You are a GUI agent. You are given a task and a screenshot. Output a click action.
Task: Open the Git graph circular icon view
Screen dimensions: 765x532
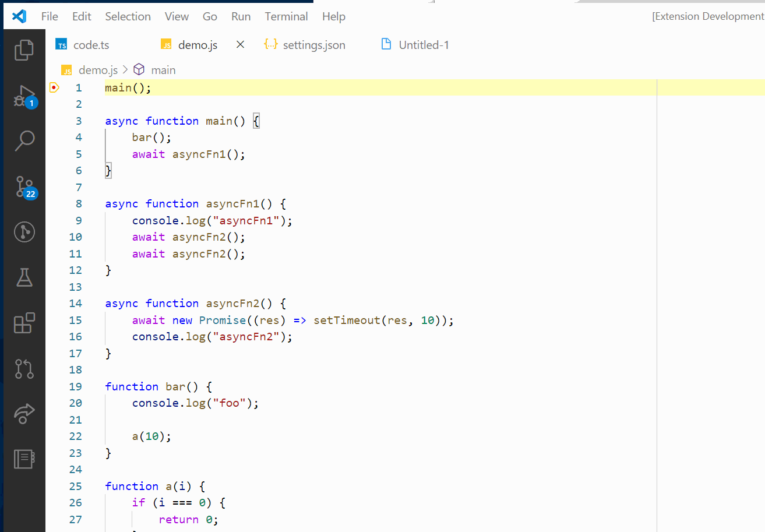point(24,232)
